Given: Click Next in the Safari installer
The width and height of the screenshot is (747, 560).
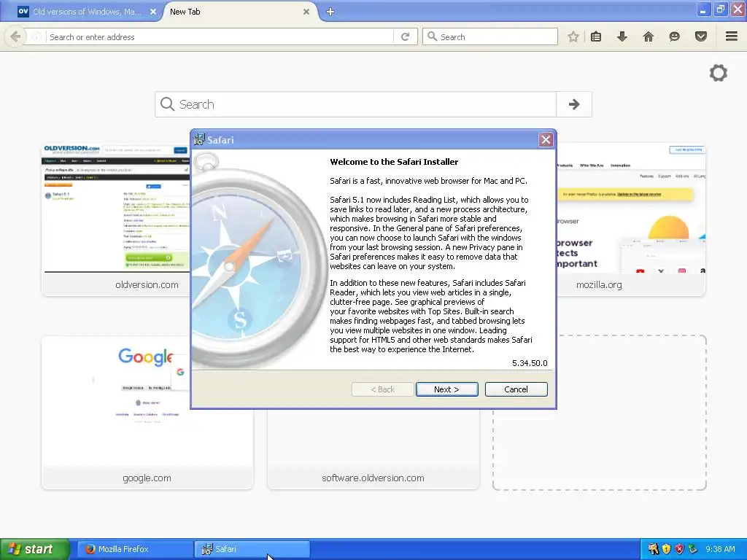Looking at the screenshot, I should pos(446,389).
